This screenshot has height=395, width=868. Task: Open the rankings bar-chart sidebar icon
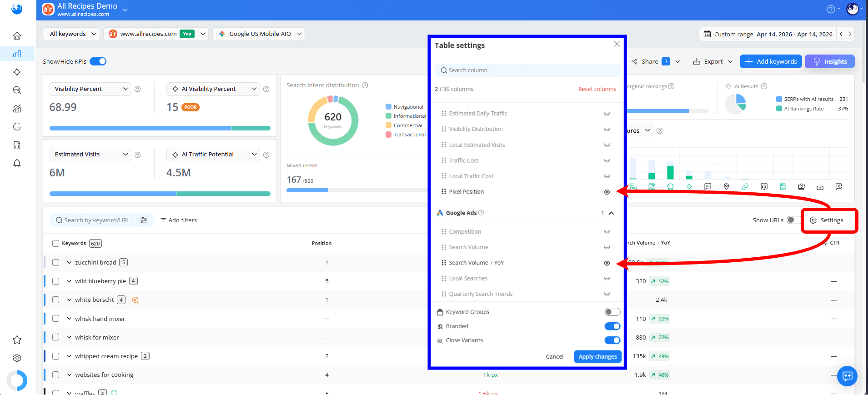[17, 54]
